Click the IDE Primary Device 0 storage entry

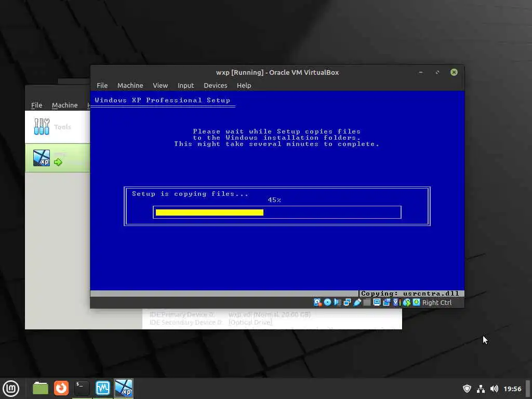pos(230,314)
